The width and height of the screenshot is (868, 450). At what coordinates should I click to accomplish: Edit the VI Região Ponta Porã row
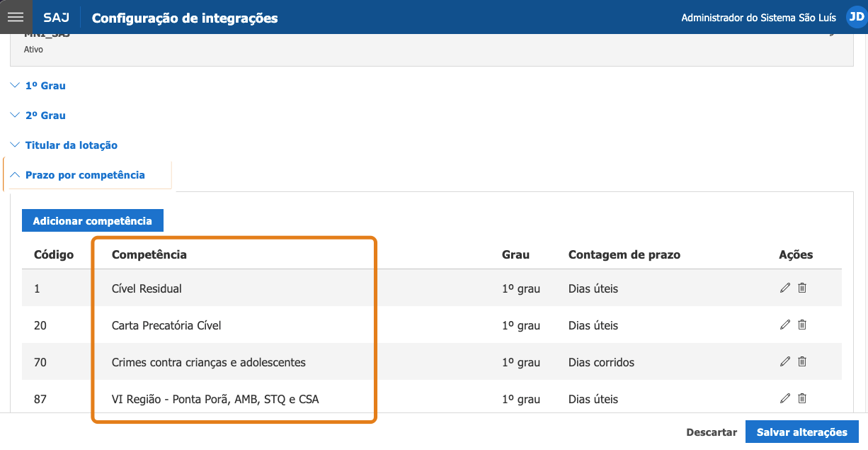(x=784, y=398)
